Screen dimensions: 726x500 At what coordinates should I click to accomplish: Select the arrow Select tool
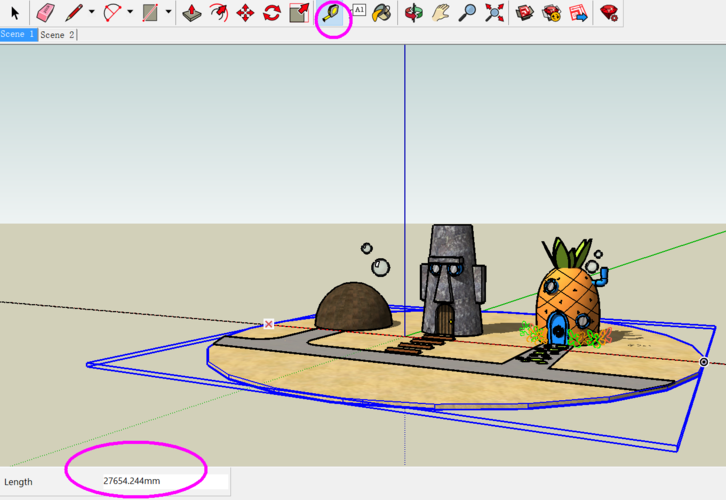[15, 13]
